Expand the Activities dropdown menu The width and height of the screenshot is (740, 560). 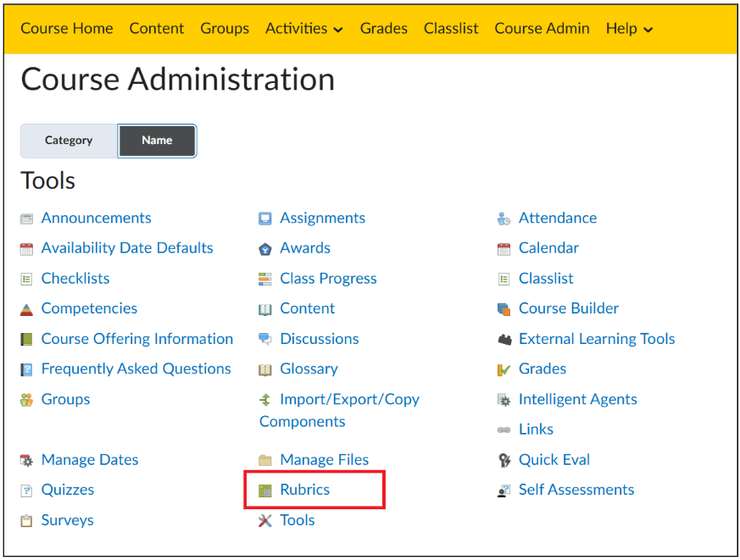point(304,28)
